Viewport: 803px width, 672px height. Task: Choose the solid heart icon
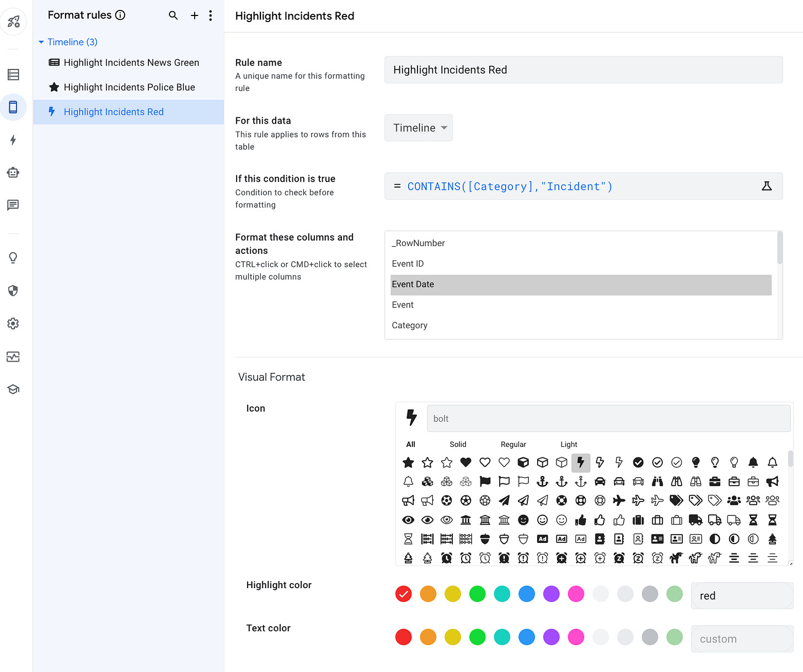pos(466,462)
